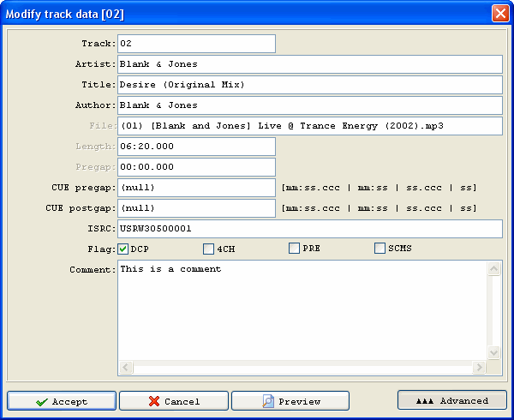Click the ISRC field with USRW30500001
Image resolution: width=514 pixels, height=420 pixels.
308,229
